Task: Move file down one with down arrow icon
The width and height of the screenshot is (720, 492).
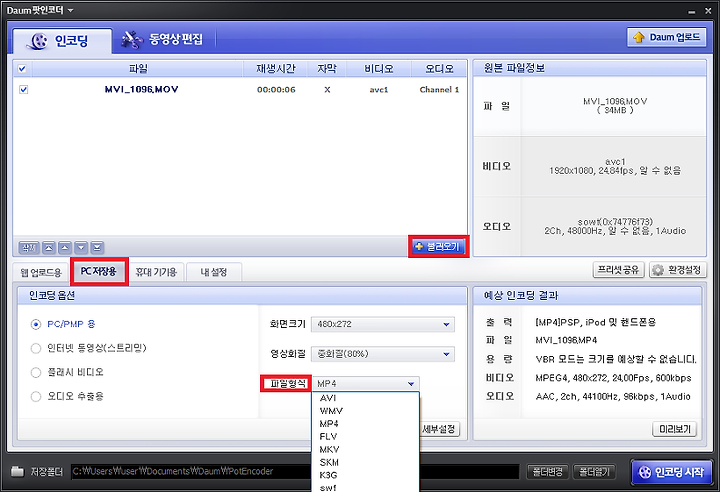Action: tap(81, 248)
